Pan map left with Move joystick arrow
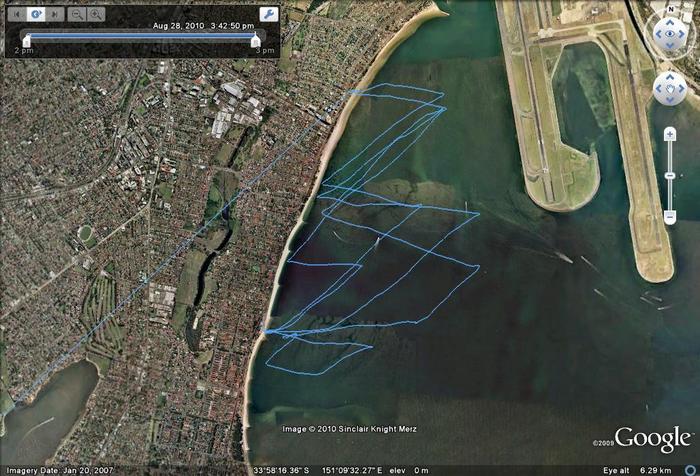This screenshot has height=476, width=700. (x=657, y=88)
